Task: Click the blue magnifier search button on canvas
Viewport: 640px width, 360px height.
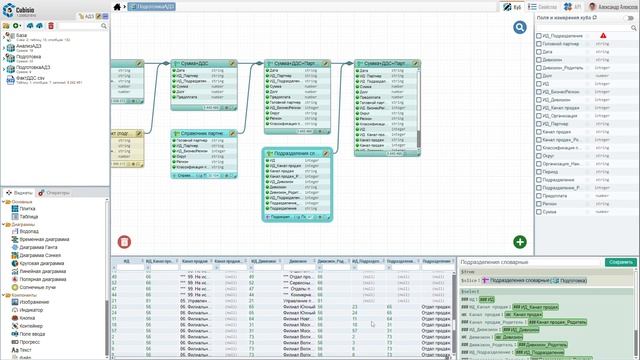Action: [520, 27]
